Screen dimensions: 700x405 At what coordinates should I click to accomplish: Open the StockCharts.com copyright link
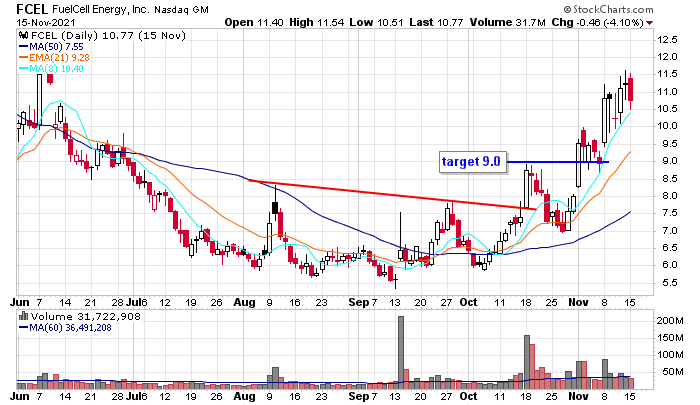pyautogui.click(x=608, y=9)
